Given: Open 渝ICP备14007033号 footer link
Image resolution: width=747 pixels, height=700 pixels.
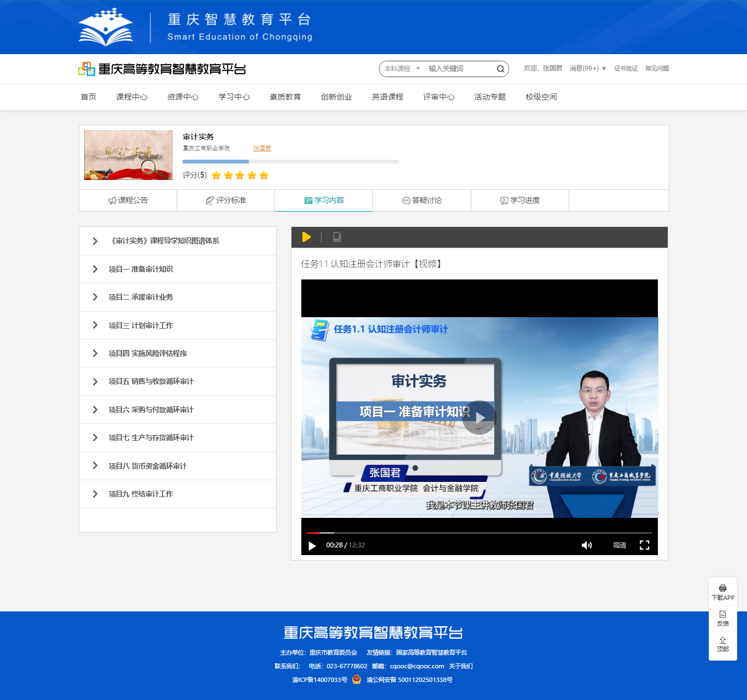Looking at the screenshot, I should (320, 680).
